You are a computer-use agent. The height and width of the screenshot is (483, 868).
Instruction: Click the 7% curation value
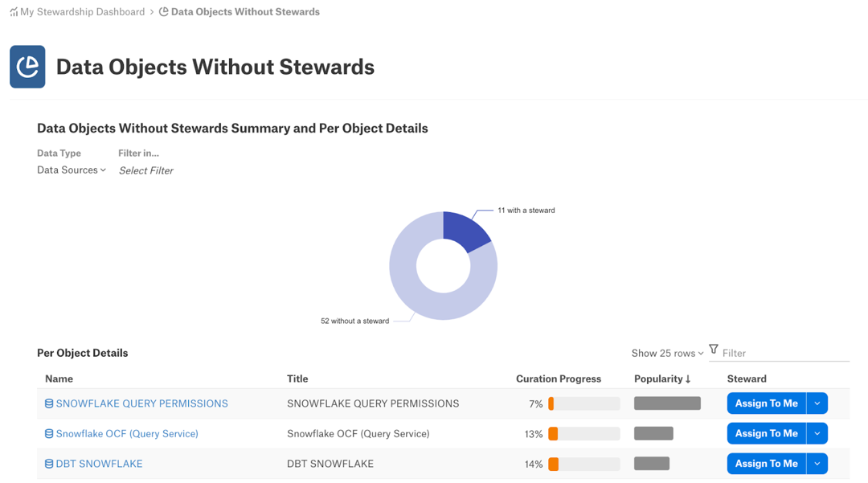pos(536,404)
